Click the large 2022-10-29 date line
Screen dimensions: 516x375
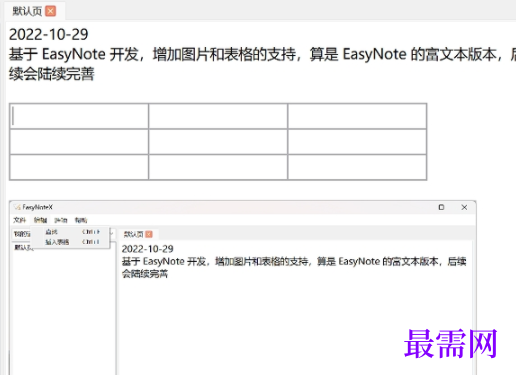pos(49,34)
